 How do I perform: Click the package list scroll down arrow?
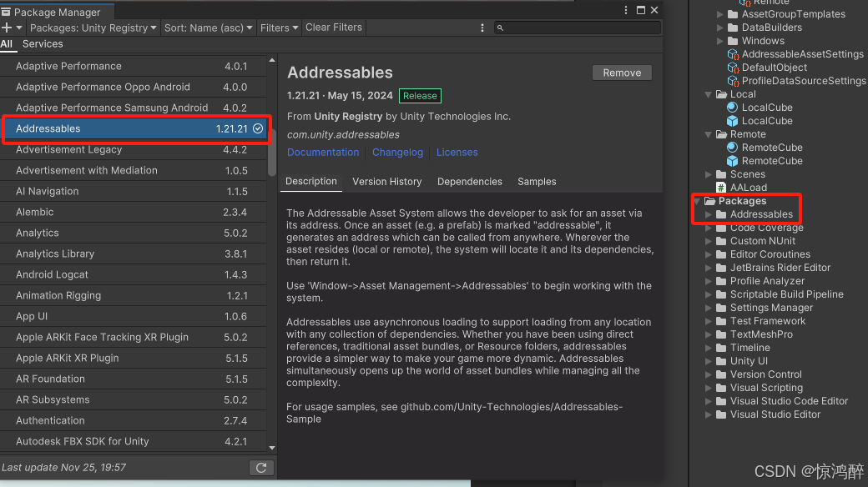pos(272,448)
